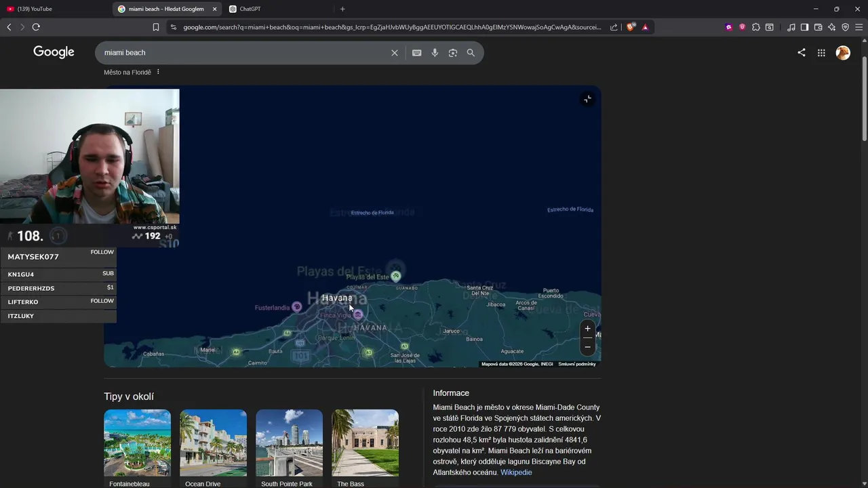Open the Brave Wallet icon
This screenshot has width=868, height=488.
(818, 27)
